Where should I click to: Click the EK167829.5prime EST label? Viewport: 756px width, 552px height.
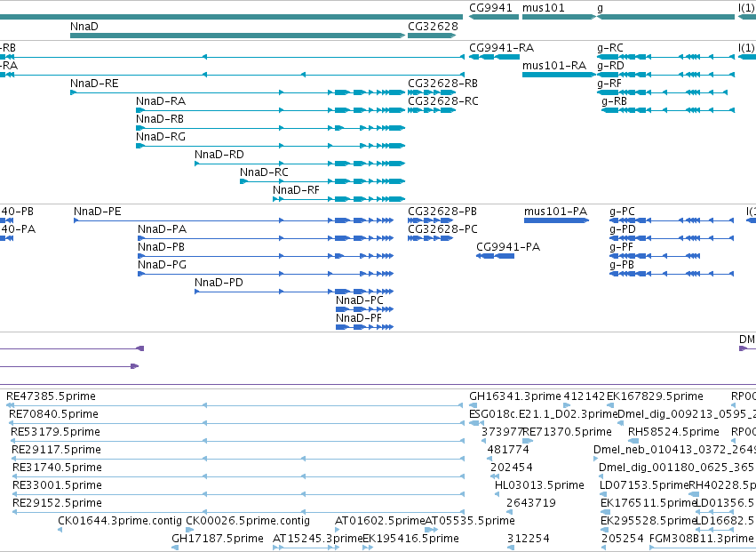pos(655,396)
